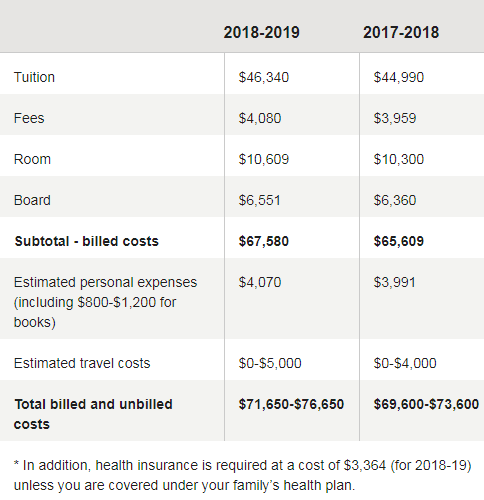Click the health insurance footnote text

[x=242, y=475]
